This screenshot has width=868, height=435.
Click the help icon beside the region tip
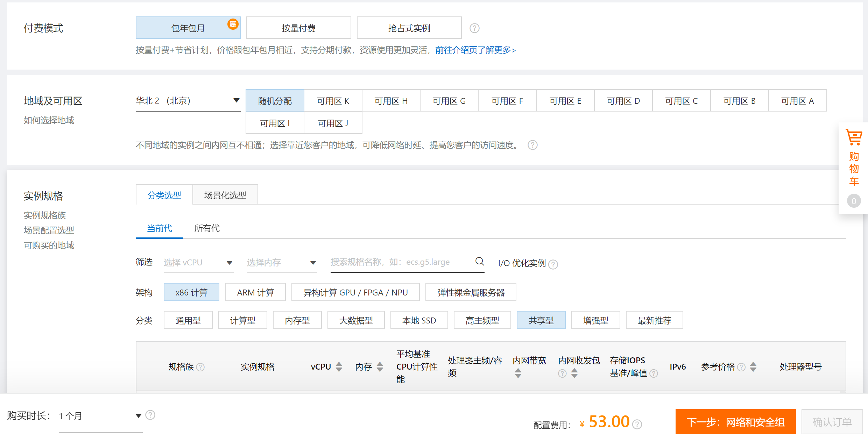click(532, 145)
